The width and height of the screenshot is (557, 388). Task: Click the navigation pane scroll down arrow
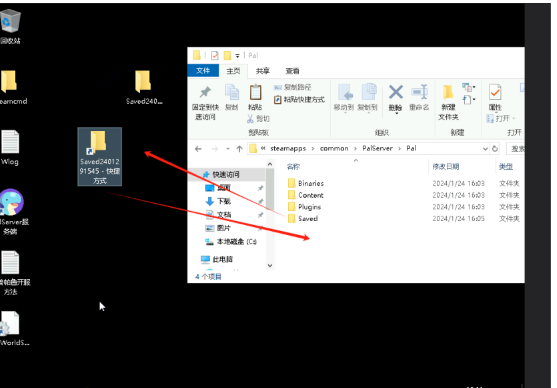click(x=270, y=265)
